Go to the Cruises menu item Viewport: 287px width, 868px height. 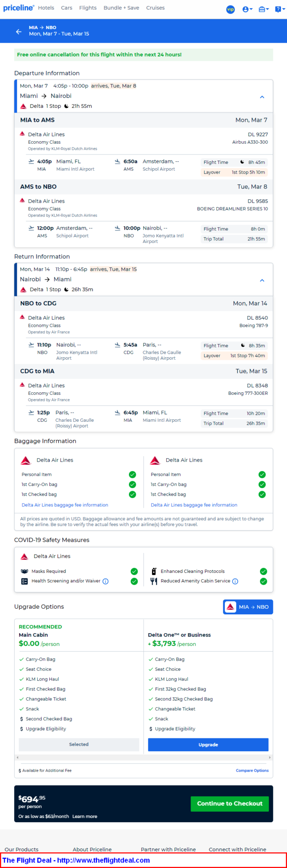coord(155,8)
